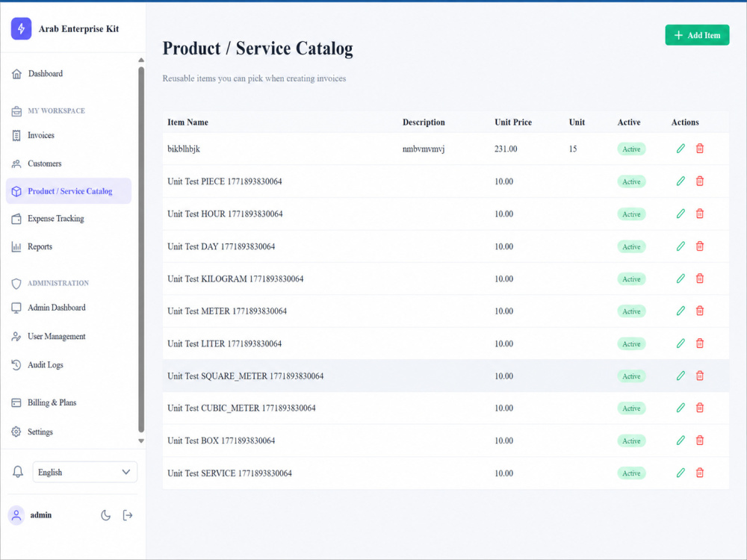Screen dimensions: 747x560
Task: Delete Unit Test PIECE item trash icon
Action: (x=699, y=181)
